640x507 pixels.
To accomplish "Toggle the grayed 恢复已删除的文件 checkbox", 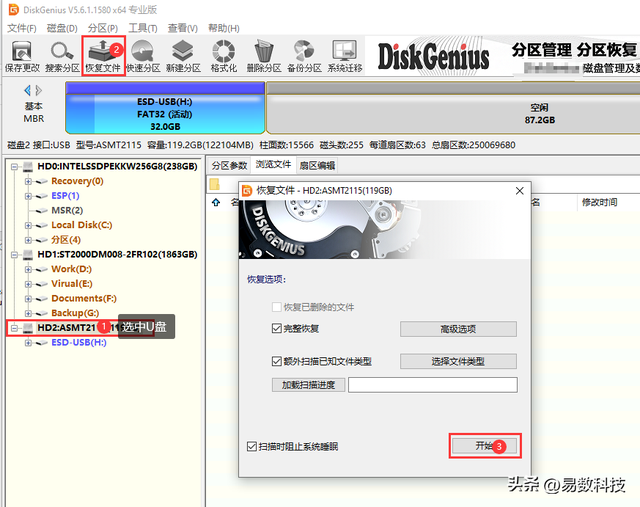I will coord(276,307).
